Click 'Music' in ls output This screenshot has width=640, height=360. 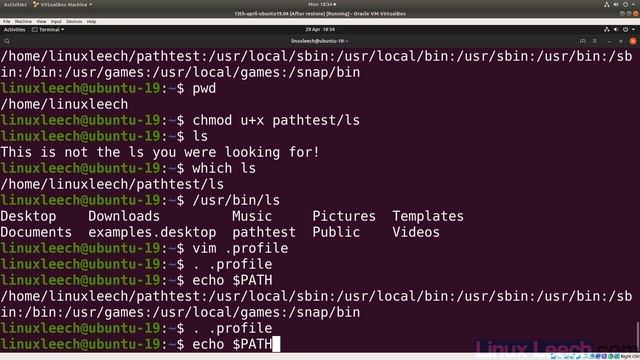point(252,216)
